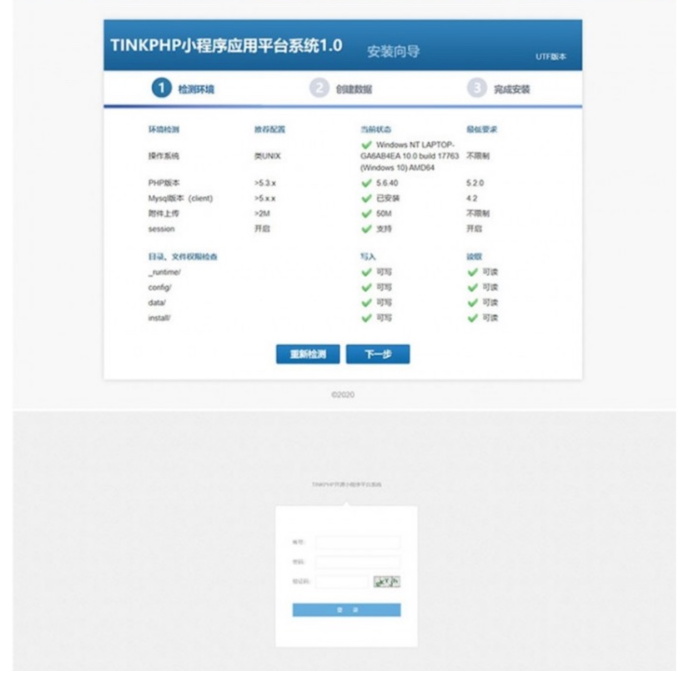Click the session support checkmark

coord(367,228)
